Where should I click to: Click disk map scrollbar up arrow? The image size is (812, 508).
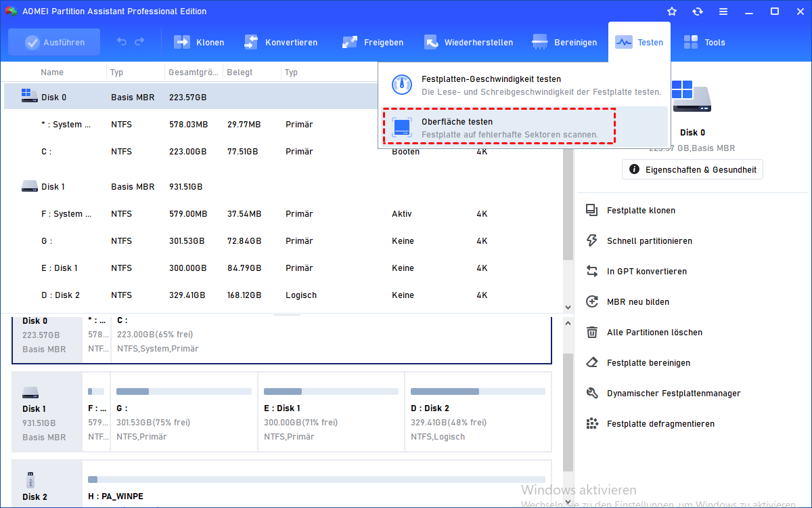click(568, 323)
